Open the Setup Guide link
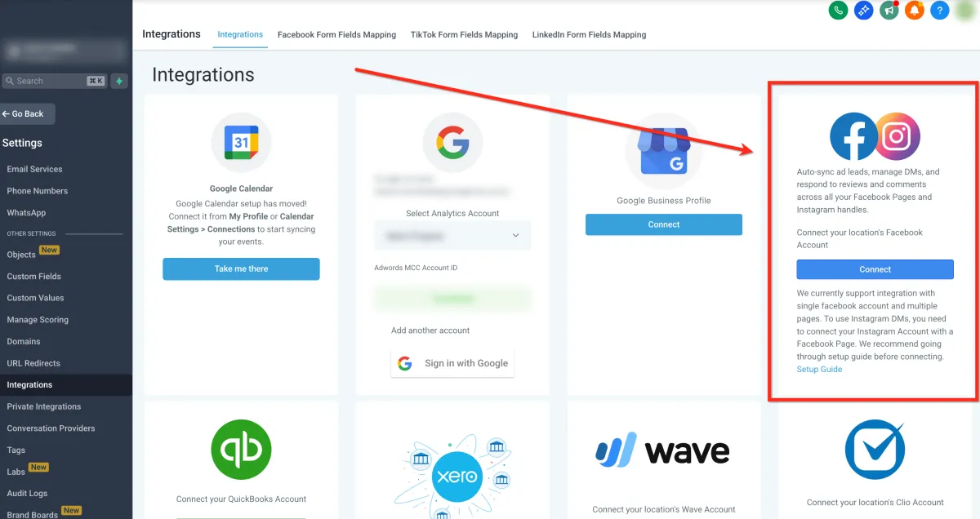Screen dimensions: 980x519 point(819,370)
